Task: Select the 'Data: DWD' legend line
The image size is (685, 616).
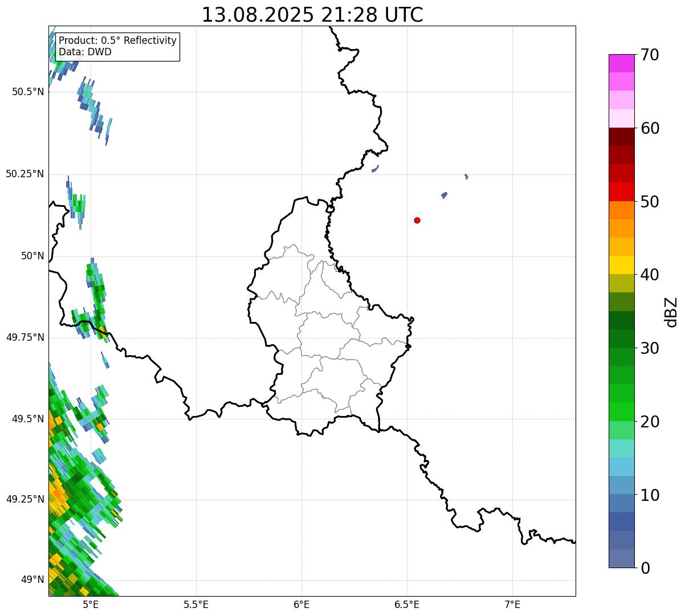Action: point(85,52)
